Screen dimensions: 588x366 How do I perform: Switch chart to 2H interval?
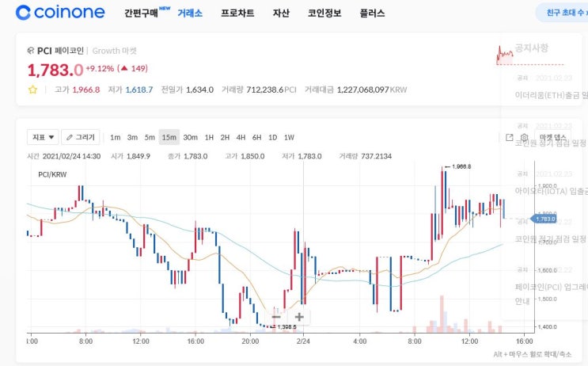[x=225, y=137]
